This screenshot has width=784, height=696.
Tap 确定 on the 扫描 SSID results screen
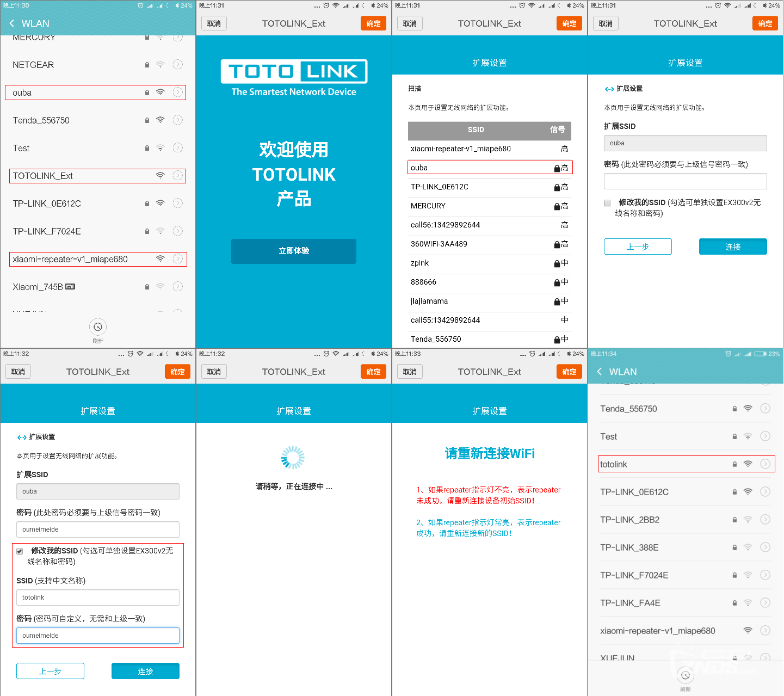click(569, 23)
